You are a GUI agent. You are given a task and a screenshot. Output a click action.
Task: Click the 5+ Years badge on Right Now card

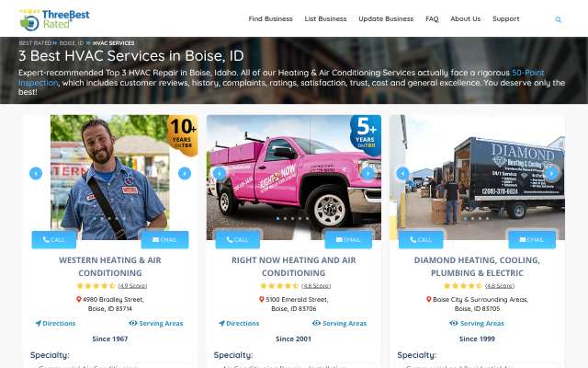tap(366, 135)
